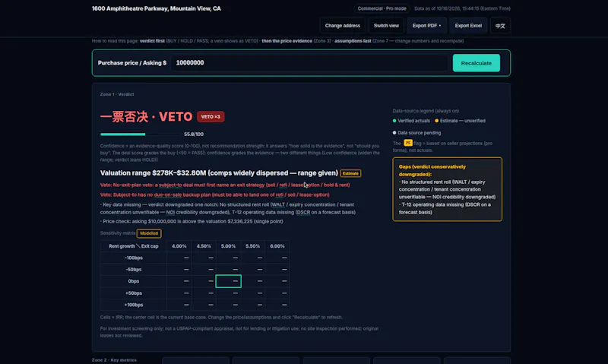
Task: Click the 4.00% exit cap column header
Action: (179, 246)
